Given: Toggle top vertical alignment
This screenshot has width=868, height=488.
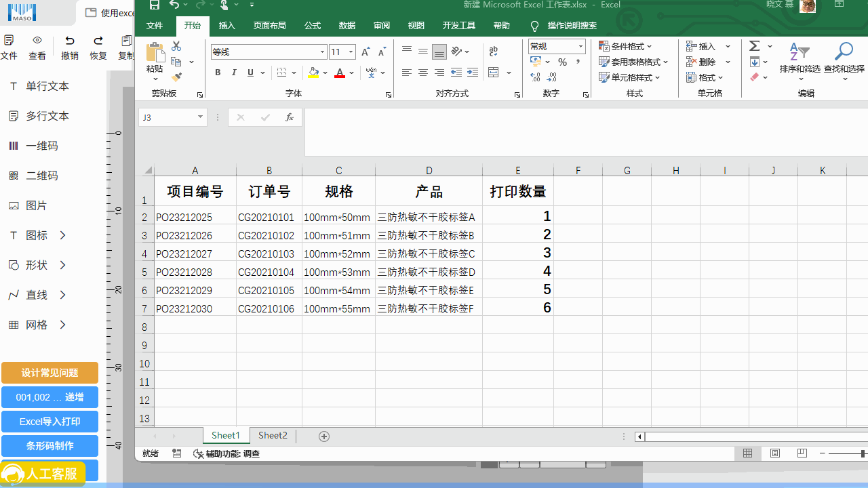Looking at the screenshot, I should [407, 52].
